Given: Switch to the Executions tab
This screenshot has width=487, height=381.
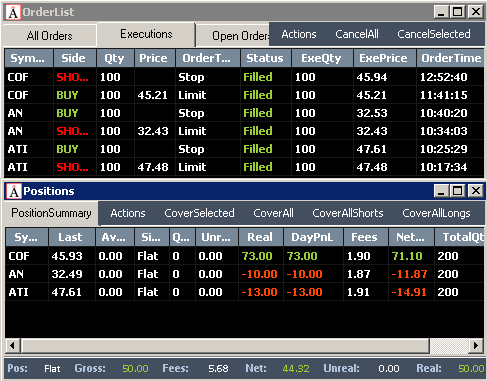Looking at the screenshot, I should (146, 34).
